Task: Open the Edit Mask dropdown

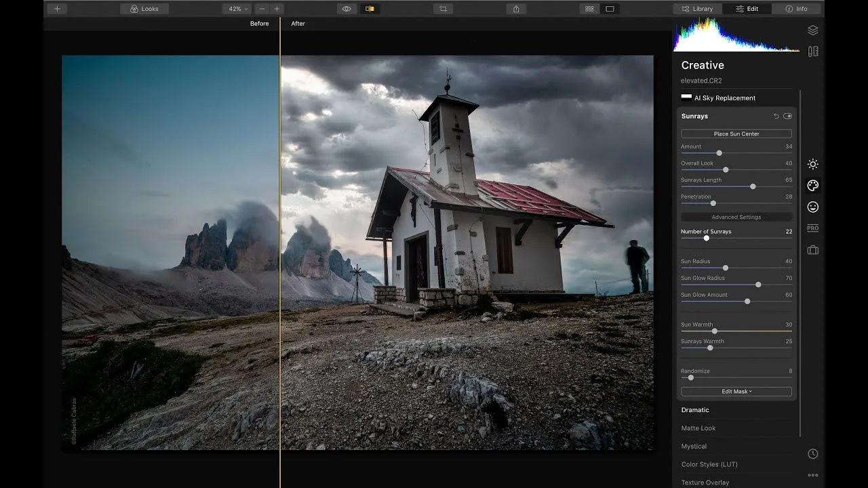Action: (736, 392)
